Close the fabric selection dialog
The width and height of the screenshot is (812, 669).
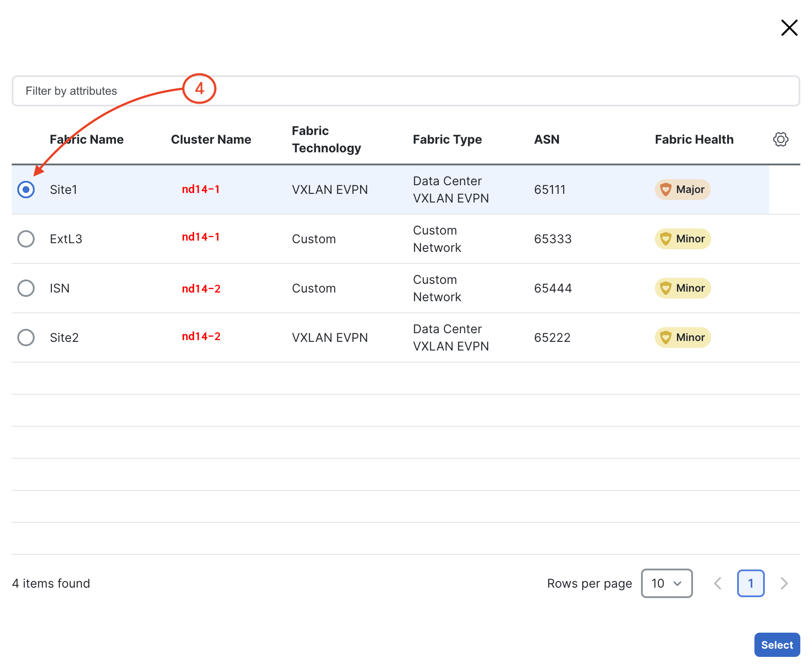coord(789,28)
